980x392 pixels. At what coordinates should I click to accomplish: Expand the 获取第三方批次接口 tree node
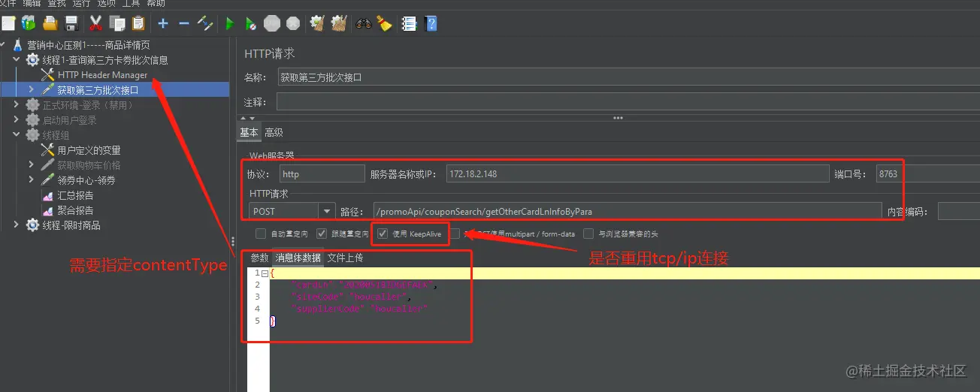pyautogui.click(x=32, y=90)
